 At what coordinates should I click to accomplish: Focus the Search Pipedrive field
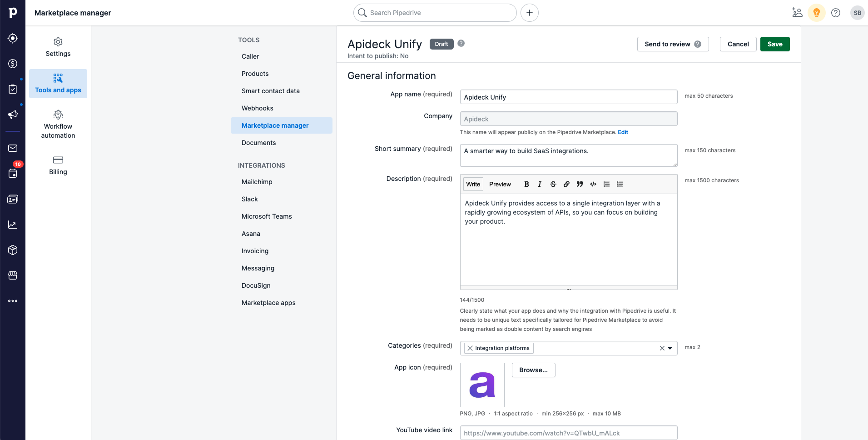(435, 13)
